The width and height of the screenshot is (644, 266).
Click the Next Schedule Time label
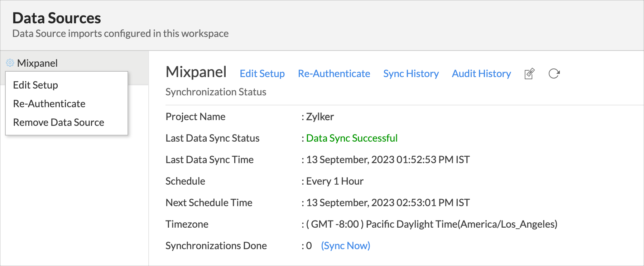point(209,203)
